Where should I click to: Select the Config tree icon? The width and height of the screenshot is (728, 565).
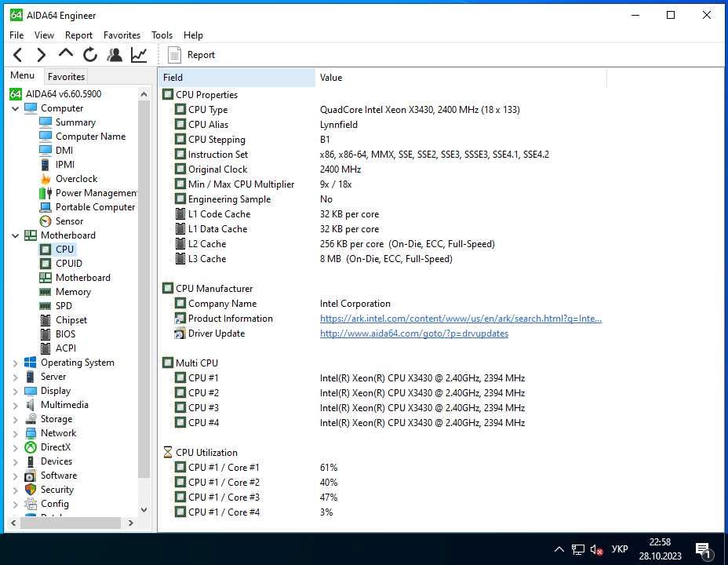(x=30, y=504)
